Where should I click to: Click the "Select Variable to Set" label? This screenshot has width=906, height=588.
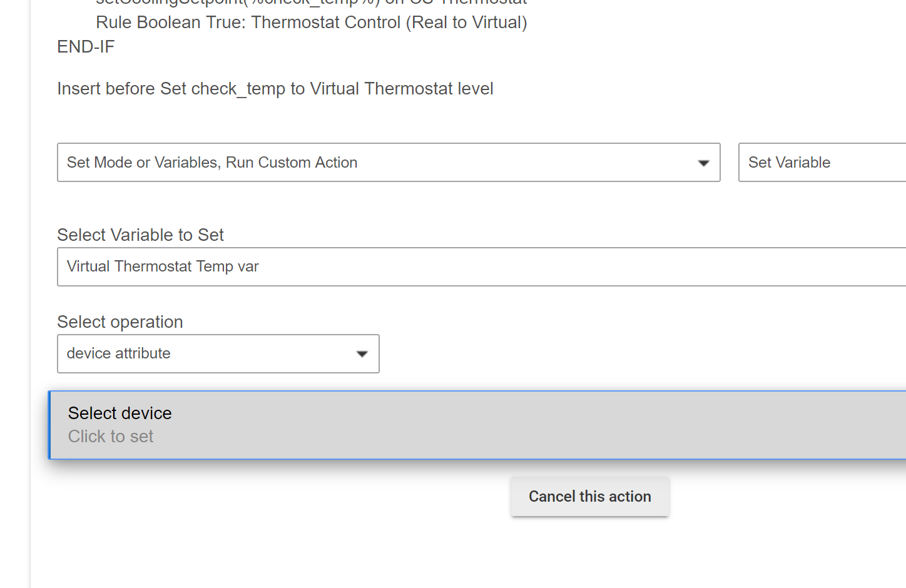140,235
